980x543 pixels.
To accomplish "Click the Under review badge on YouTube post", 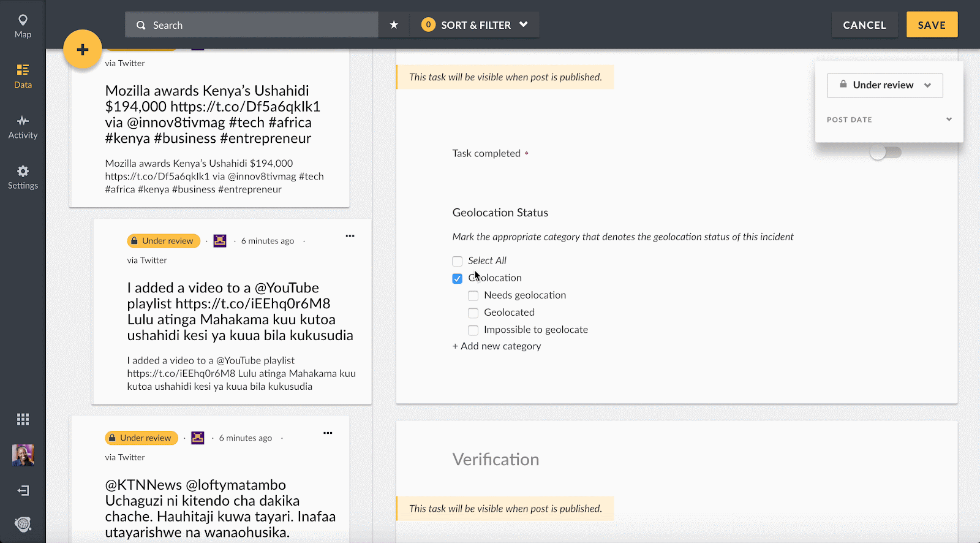I will pos(164,241).
